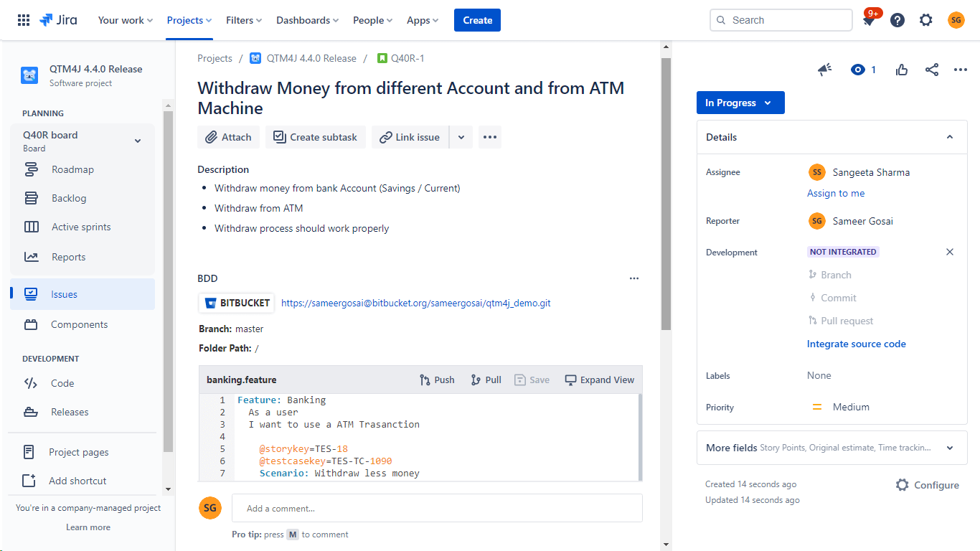This screenshot has width=980, height=551.
Task: Click the Labels value None
Action: pos(819,375)
